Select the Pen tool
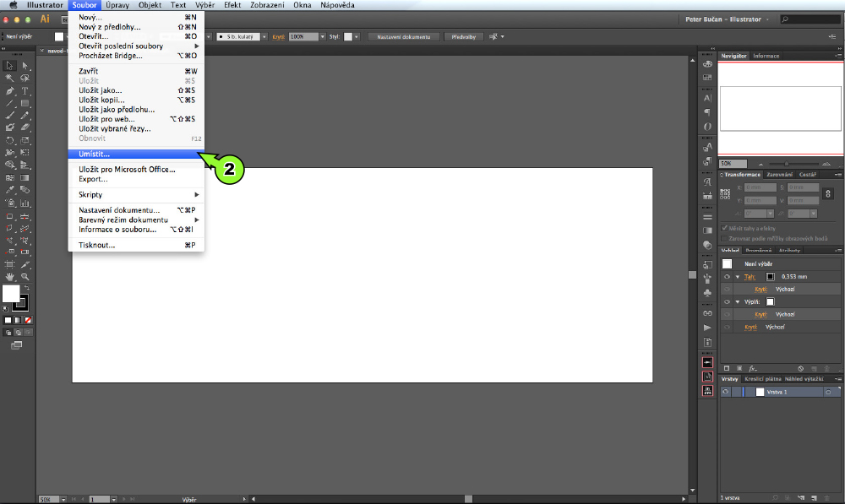845x504 pixels. pos(9,90)
